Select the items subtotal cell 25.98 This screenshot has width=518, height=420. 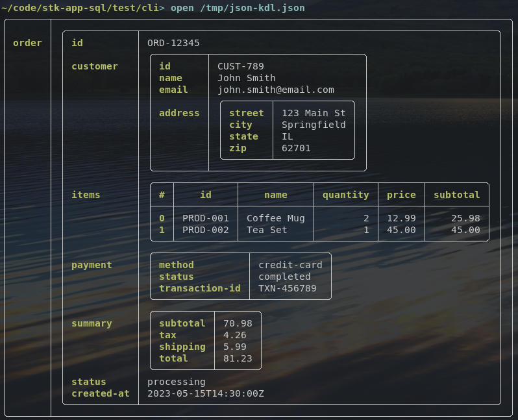[465, 218]
